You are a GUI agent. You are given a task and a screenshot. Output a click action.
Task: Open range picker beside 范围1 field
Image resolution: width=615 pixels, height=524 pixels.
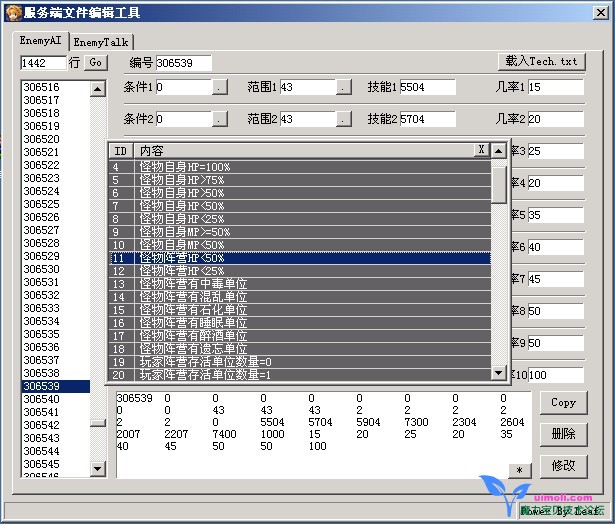point(343,88)
